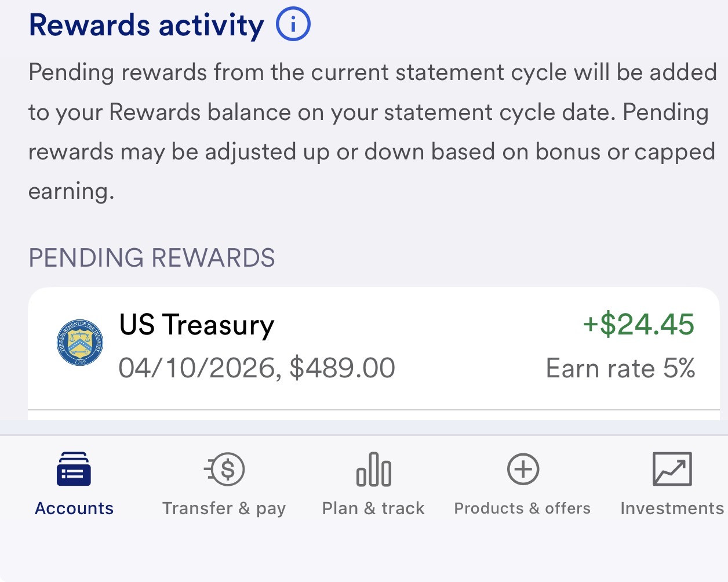The image size is (728, 582).
Task: Click the PENDING REWARDS section header
Action: (152, 258)
